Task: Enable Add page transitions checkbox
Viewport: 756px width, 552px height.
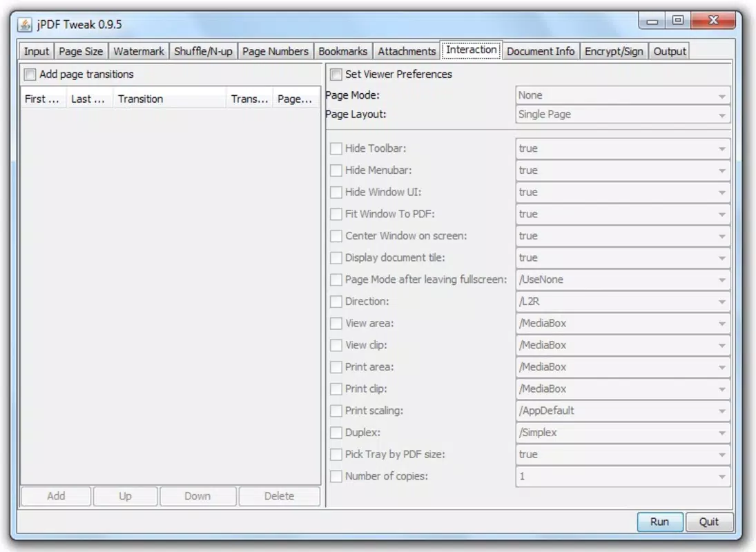Action: point(30,75)
